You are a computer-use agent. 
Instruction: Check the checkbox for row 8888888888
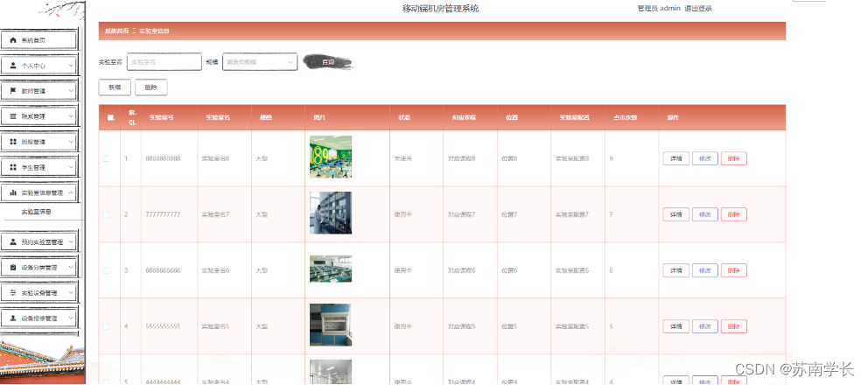[x=106, y=158]
